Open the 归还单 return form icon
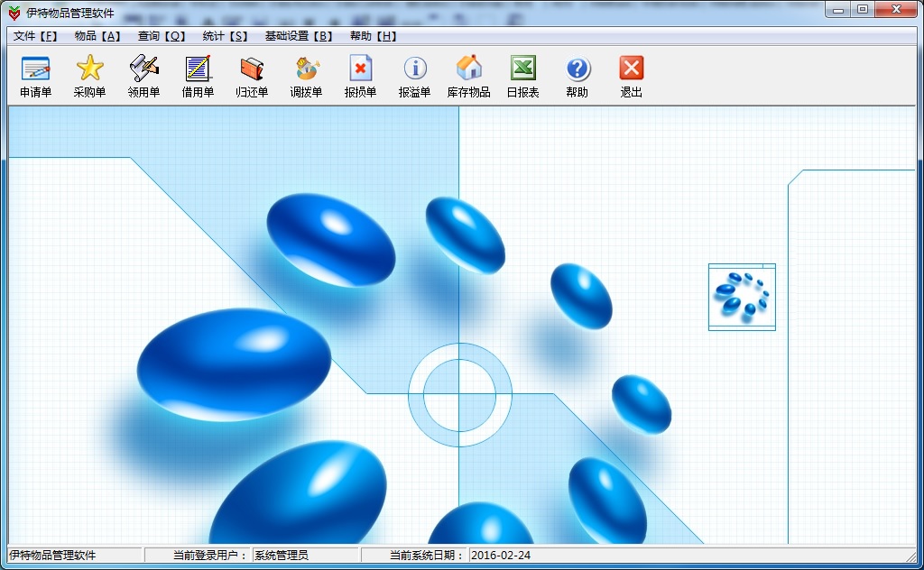 click(253, 77)
